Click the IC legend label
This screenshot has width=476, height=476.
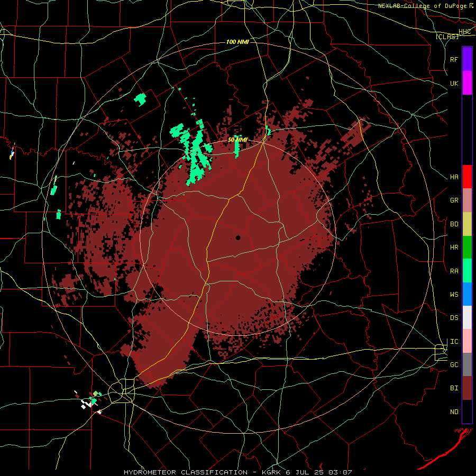tap(454, 342)
